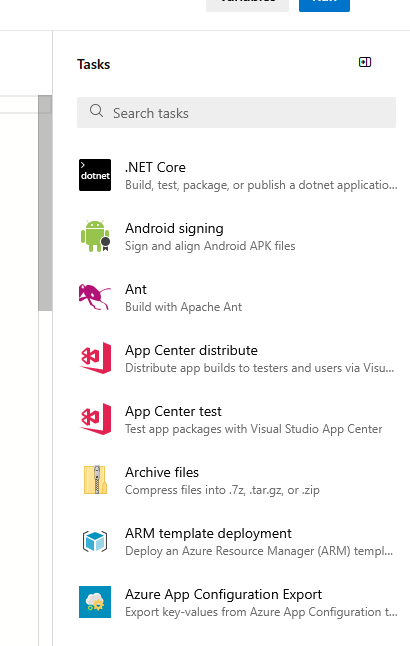
Task: Select the Archive files task title
Action: (162, 472)
